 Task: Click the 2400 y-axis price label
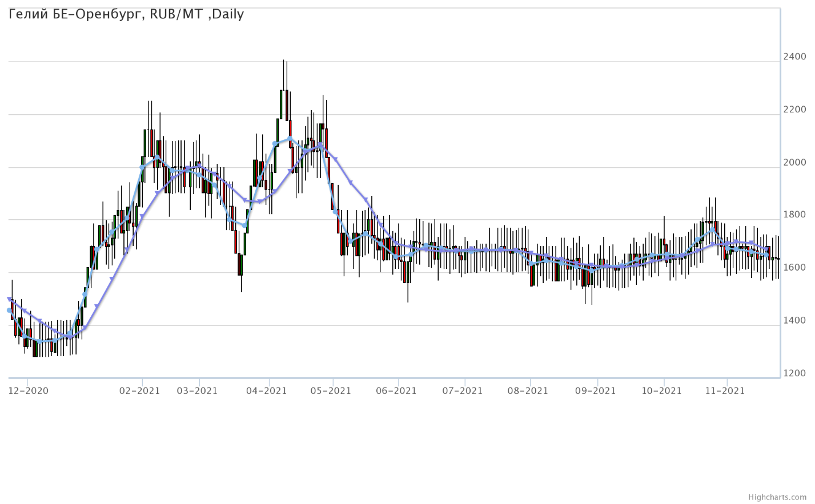pyautogui.click(x=795, y=57)
